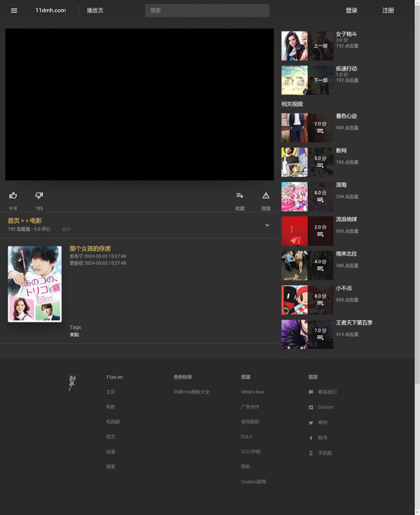Click the running figure footer logo
420x515 pixels.
tap(71, 383)
